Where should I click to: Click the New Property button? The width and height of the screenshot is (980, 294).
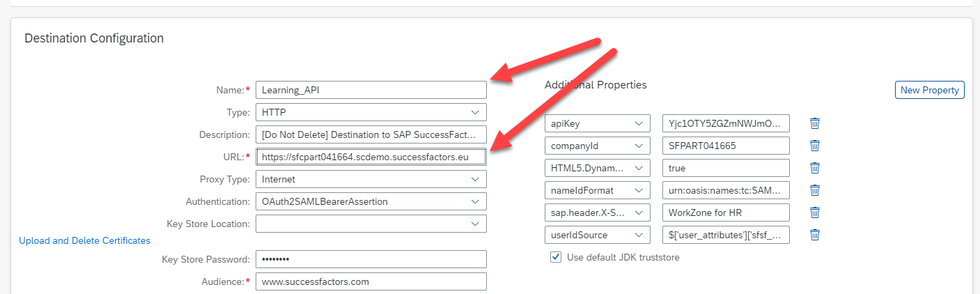coord(929,90)
